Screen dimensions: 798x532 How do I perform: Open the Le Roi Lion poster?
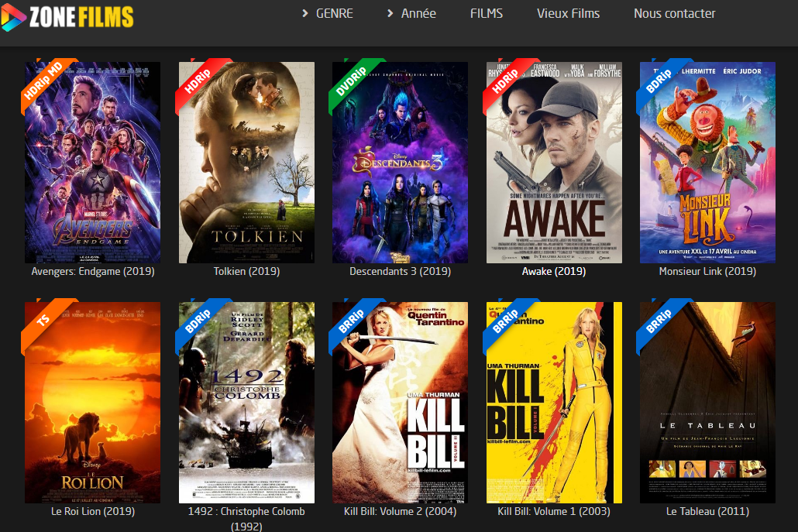coord(93,403)
